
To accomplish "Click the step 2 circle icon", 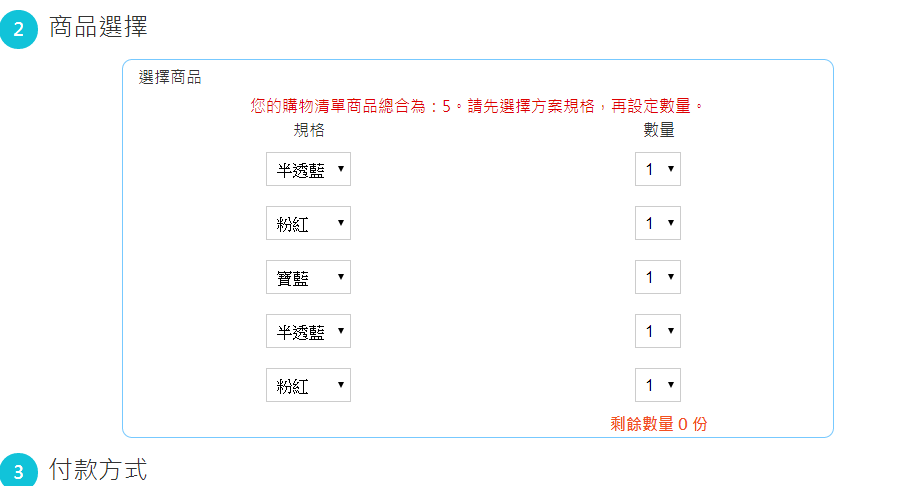I will coord(19,29).
